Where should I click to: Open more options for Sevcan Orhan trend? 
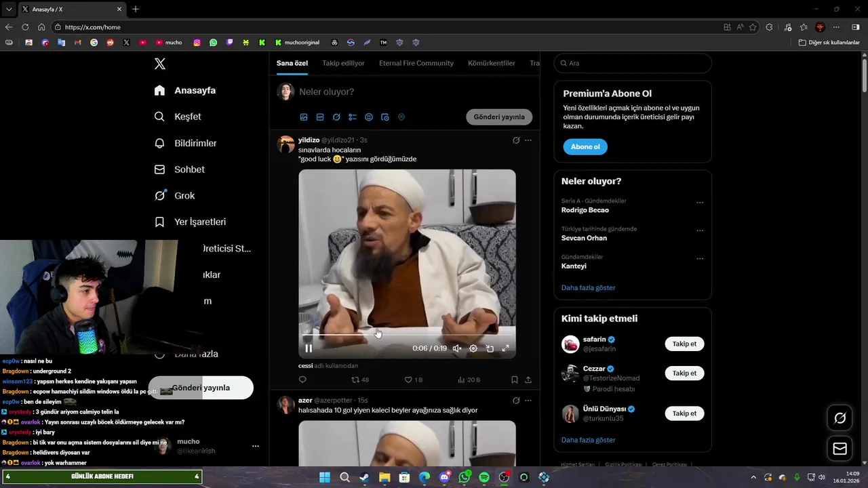[700, 230]
